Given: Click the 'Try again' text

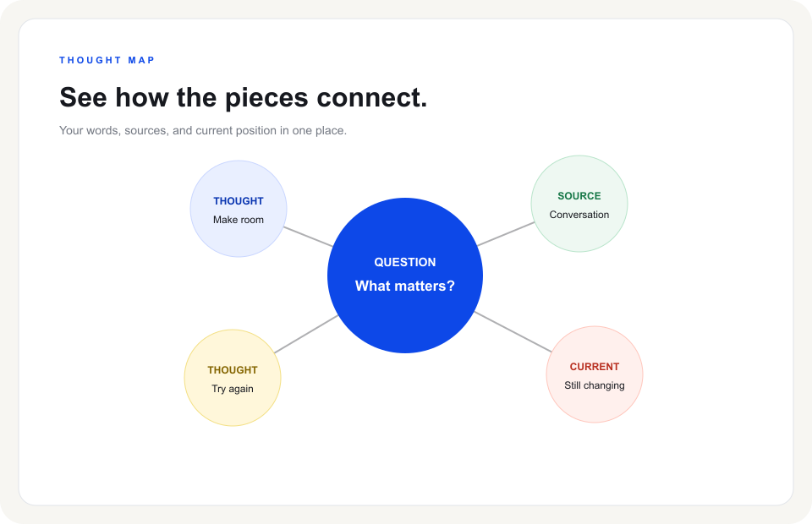Looking at the screenshot, I should 233,389.
